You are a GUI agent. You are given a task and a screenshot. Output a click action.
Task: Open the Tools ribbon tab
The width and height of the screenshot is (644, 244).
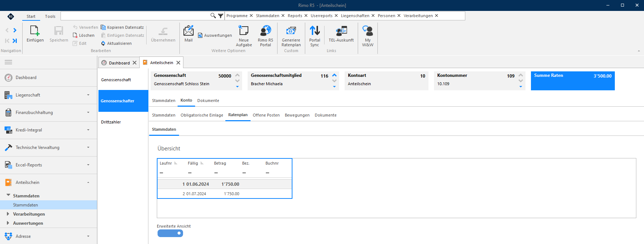pyautogui.click(x=50, y=16)
